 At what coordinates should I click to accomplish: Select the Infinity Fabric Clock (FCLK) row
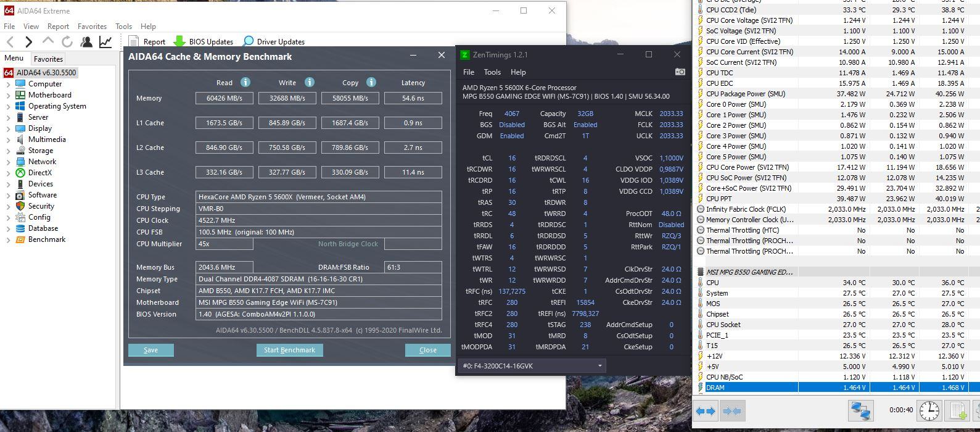(836, 209)
